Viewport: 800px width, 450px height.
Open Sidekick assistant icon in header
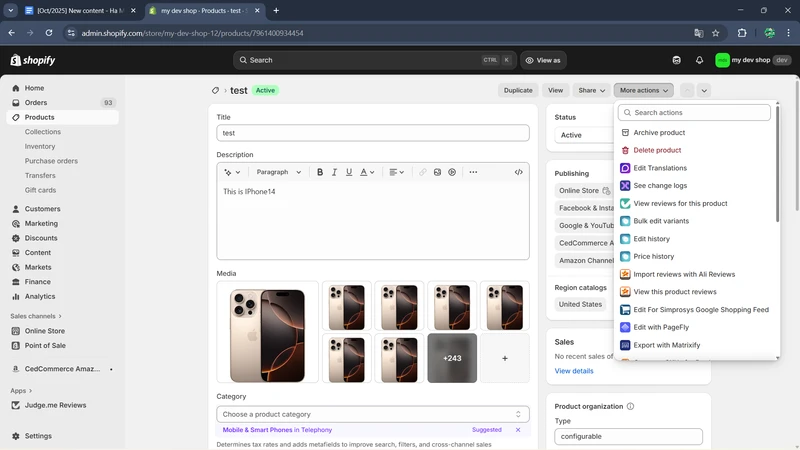[677, 60]
